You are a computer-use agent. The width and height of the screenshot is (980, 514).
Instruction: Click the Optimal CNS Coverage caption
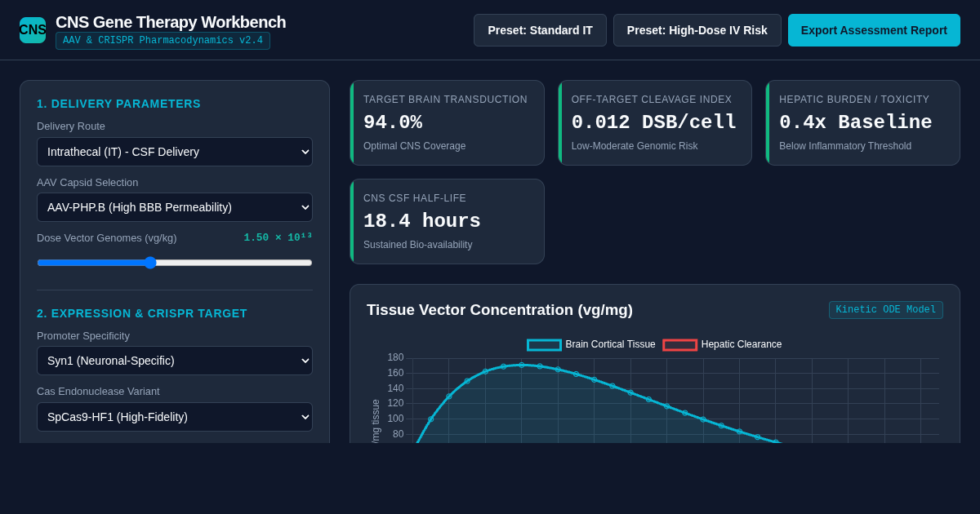[x=414, y=146]
